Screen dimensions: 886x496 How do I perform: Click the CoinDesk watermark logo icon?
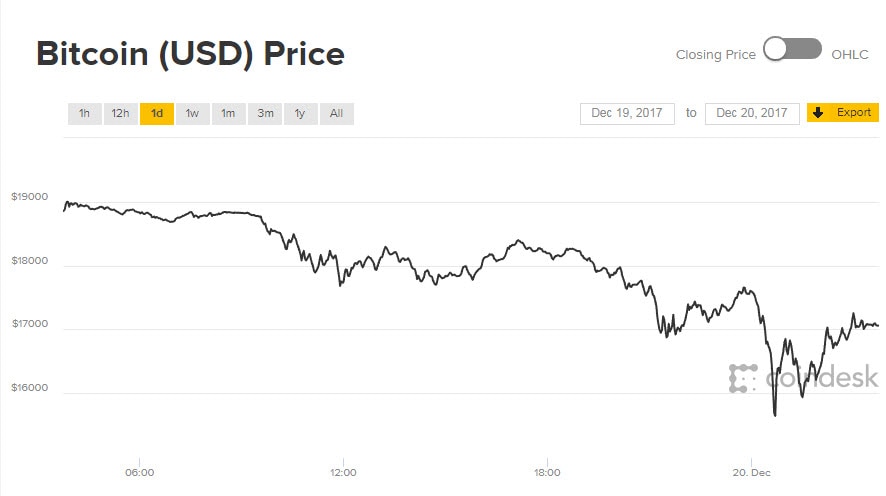743,378
